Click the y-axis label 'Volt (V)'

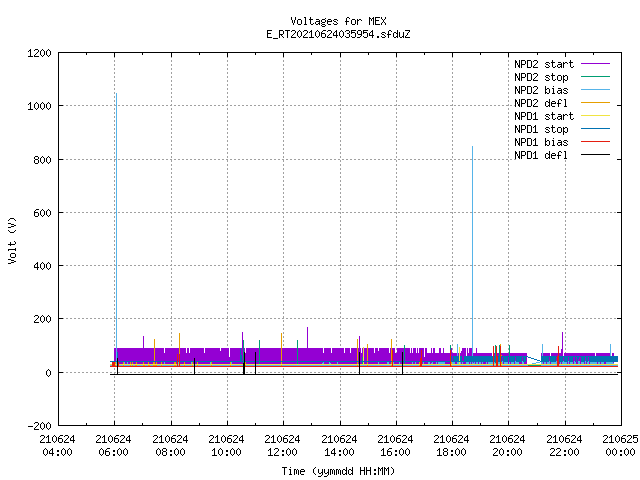pos(12,240)
